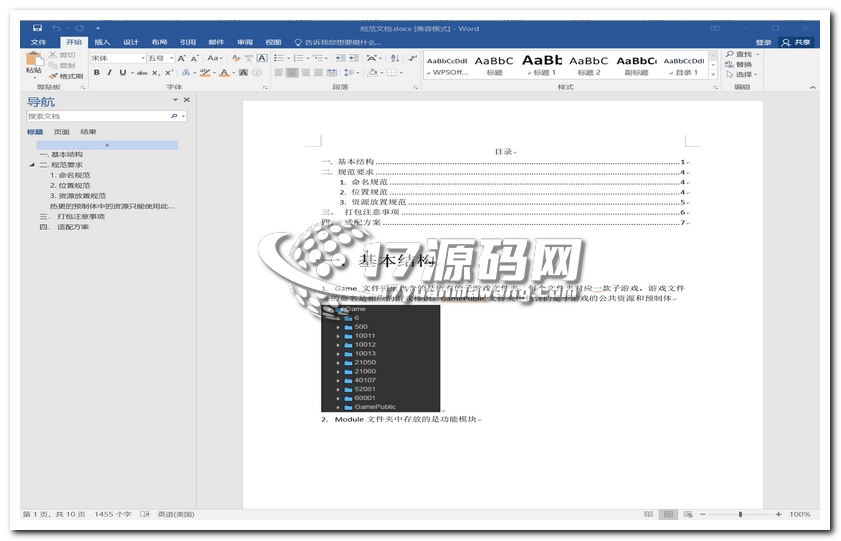Open the 审阅 (Review) tab
This screenshot has width=841, height=541.
pyautogui.click(x=245, y=42)
